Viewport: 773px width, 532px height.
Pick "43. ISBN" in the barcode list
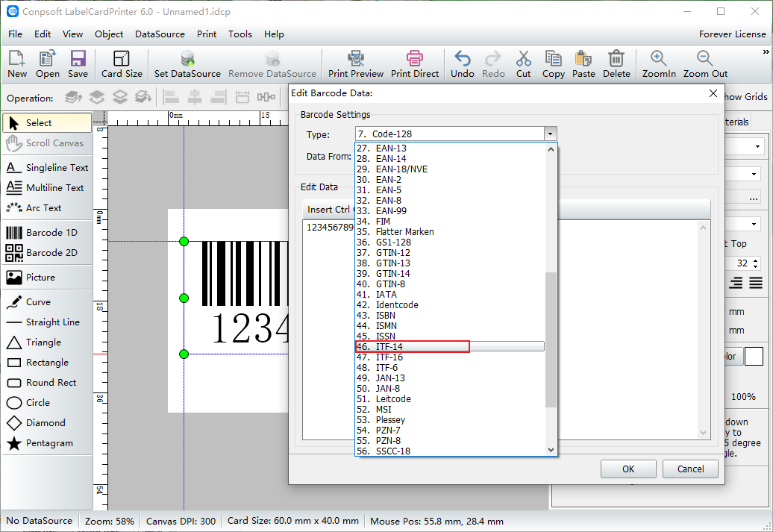(x=450, y=316)
